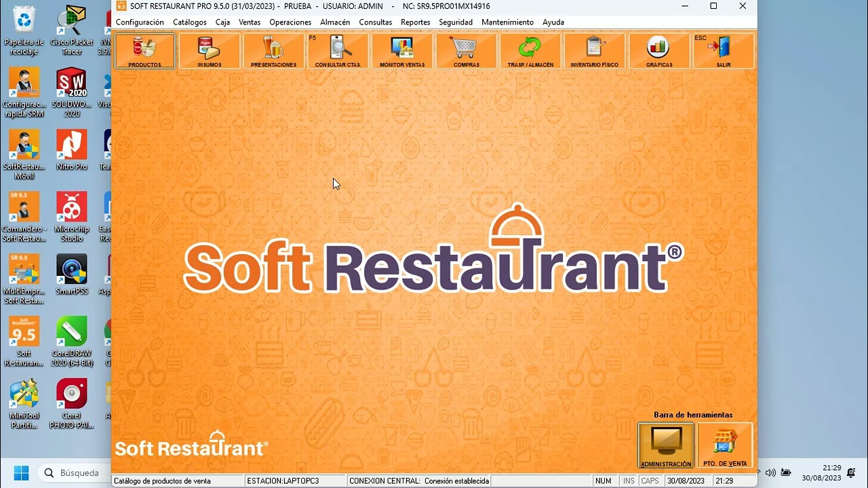Open the Consultas menu
Viewport: 868px width, 488px height.
click(x=375, y=22)
